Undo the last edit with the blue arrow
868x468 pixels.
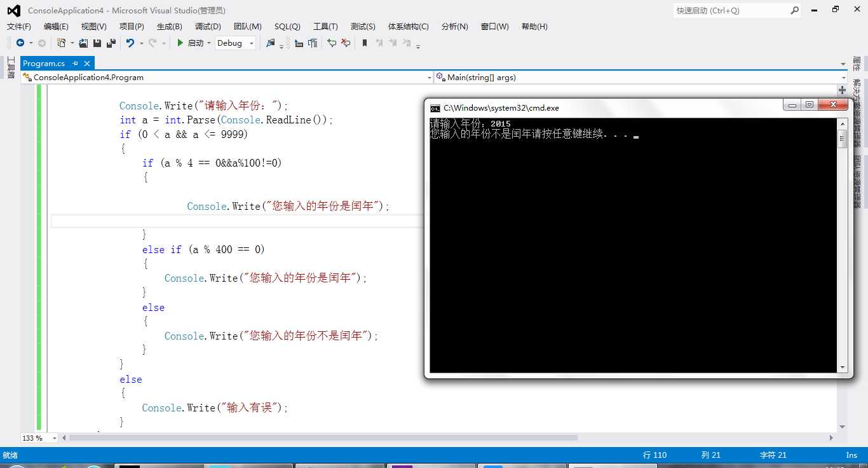point(130,43)
